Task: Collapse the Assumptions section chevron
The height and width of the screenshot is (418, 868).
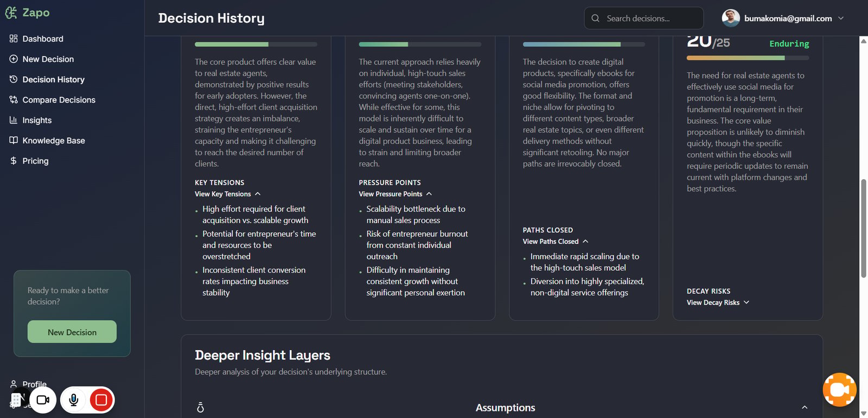Action: click(805, 407)
